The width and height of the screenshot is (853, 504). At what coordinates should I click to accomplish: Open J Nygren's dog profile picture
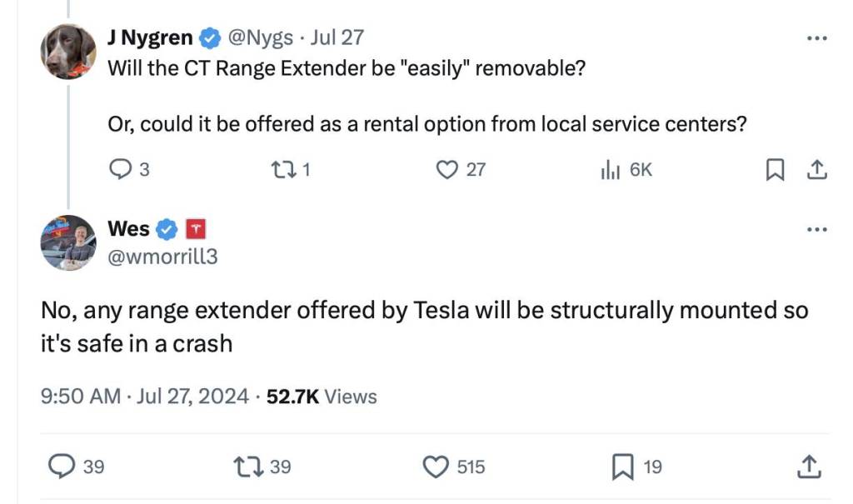click(68, 51)
